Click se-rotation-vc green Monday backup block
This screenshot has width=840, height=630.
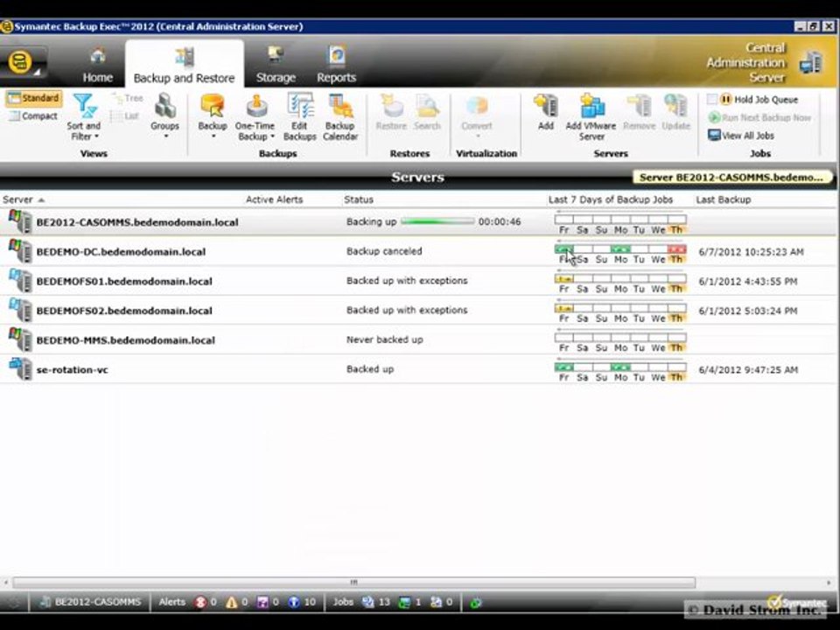point(620,367)
